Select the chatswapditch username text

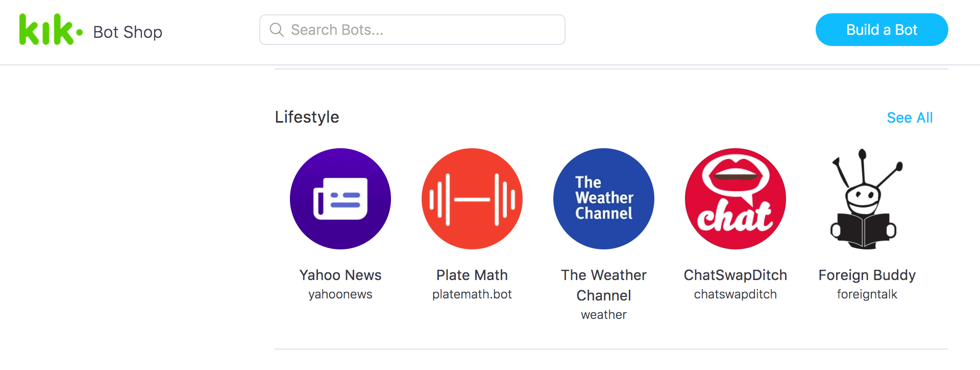point(736,294)
